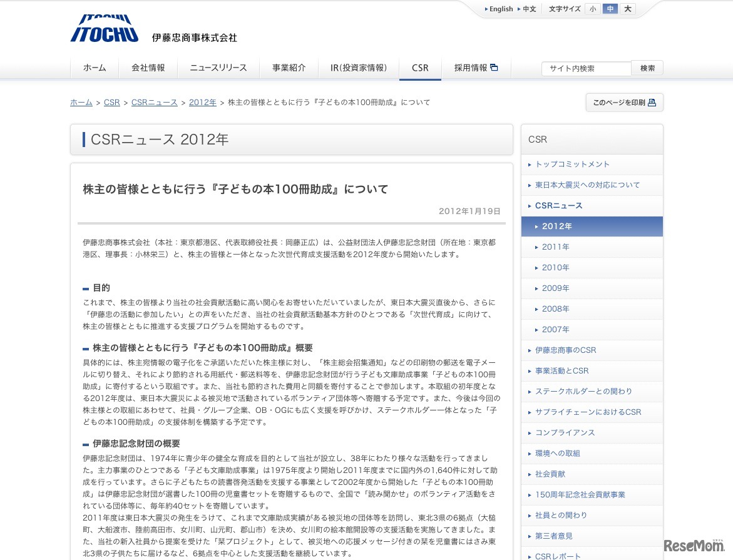Open 事業活動とCSR in the sidebar
Screen dimensions: 733x560
[592, 370]
